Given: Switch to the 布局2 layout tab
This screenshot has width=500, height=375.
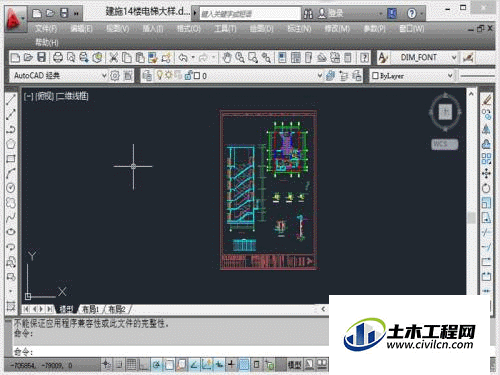Looking at the screenshot, I should [117, 309].
